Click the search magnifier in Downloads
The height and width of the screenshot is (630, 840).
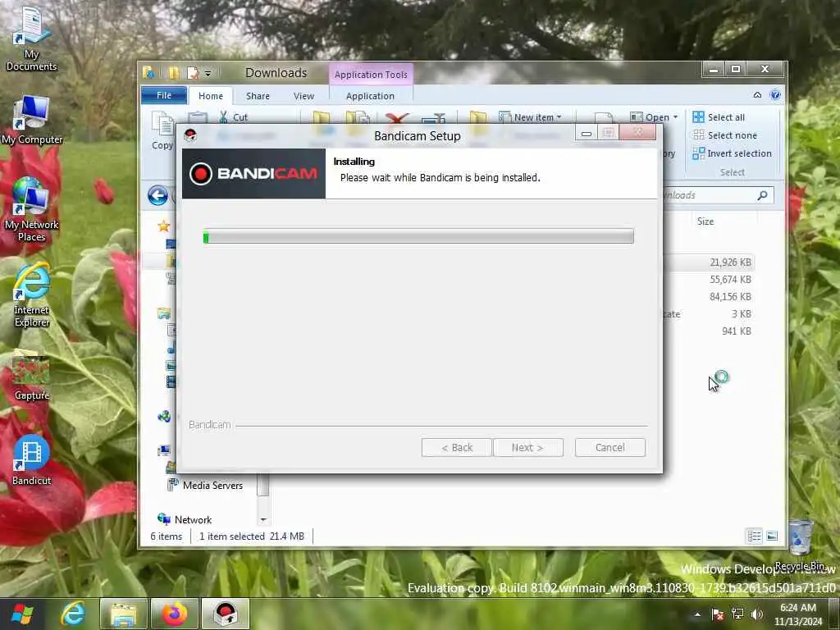pyautogui.click(x=762, y=195)
